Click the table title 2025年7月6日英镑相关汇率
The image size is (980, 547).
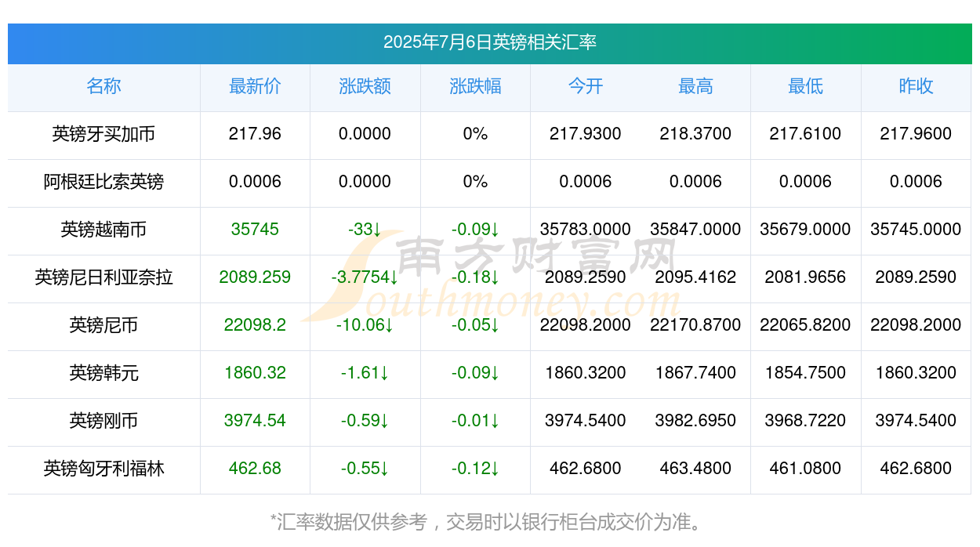(x=490, y=42)
